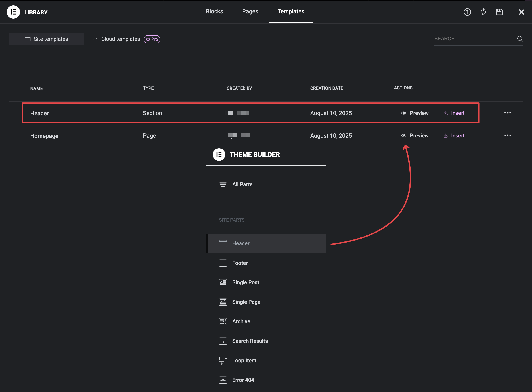Viewport: 532px width, 392px height.
Task: Insert the Header template
Action: coord(454,113)
